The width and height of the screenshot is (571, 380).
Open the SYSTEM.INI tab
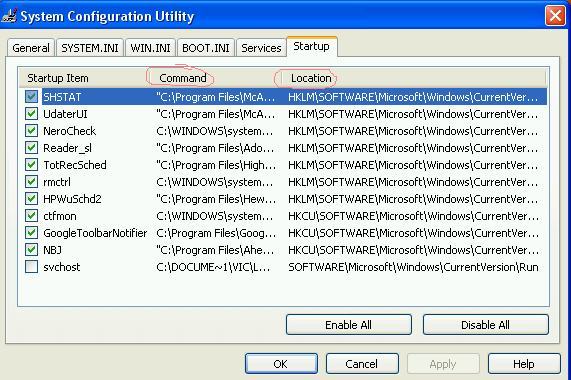90,48
